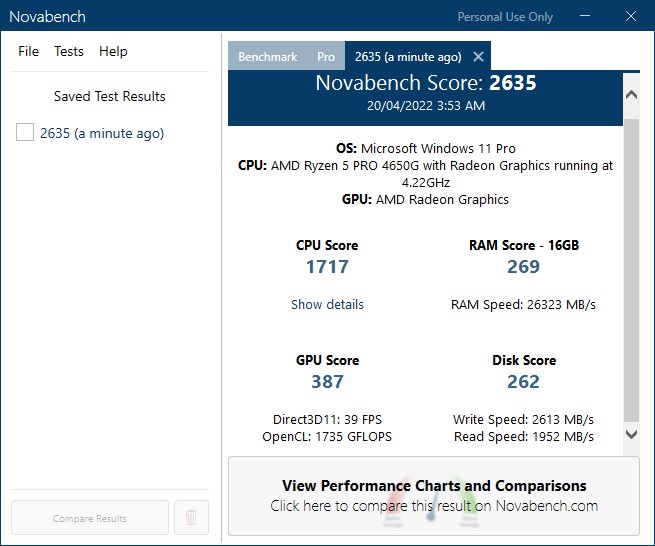Image resolution: width=655 pixels, height=546 pixels.
Task: Click the scroll down arrow
Action: tap(631, 434)
